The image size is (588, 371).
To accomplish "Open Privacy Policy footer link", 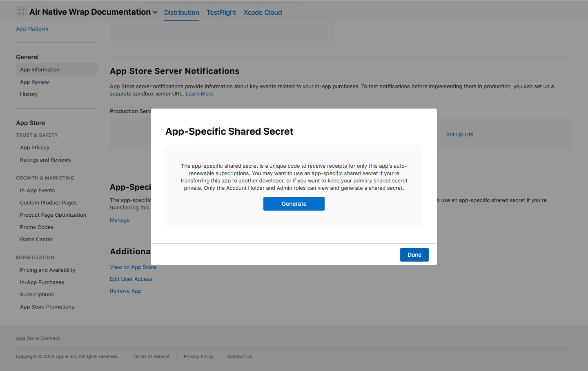I will click(x=198, y=357).
